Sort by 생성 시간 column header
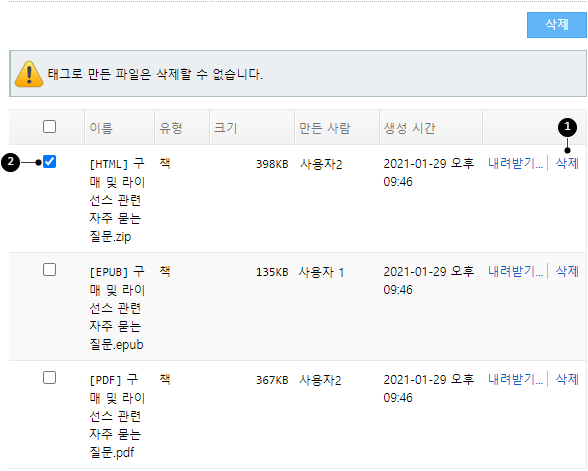 coord(410,128)
